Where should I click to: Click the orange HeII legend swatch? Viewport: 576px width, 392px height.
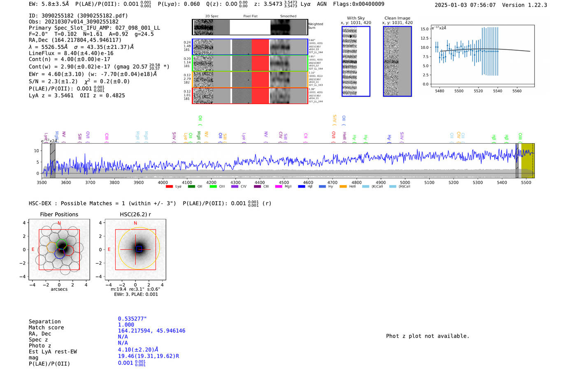click(343, 187)
